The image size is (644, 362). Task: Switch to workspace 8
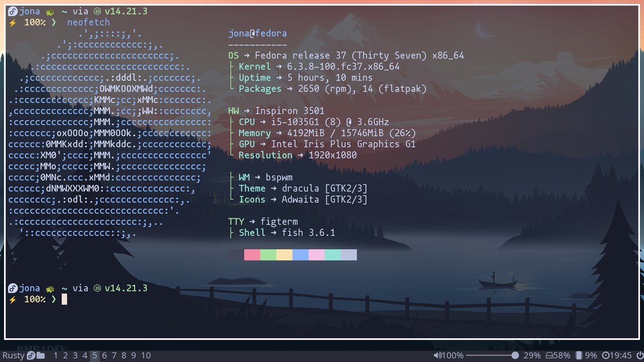[124, 355]
